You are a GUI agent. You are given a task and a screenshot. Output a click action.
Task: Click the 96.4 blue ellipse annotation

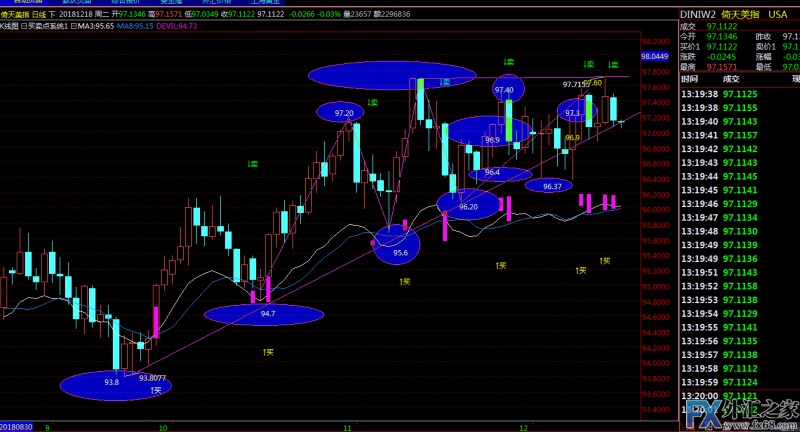tap(493, 173)
